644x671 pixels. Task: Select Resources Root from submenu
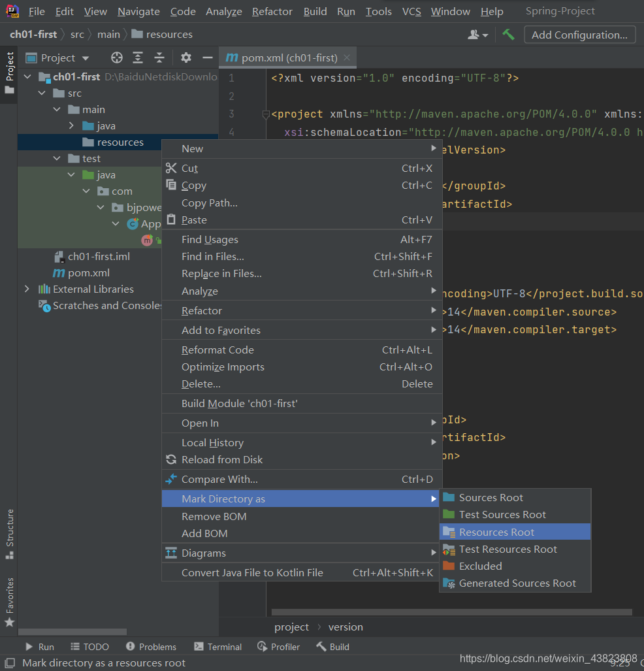(496, 532)
